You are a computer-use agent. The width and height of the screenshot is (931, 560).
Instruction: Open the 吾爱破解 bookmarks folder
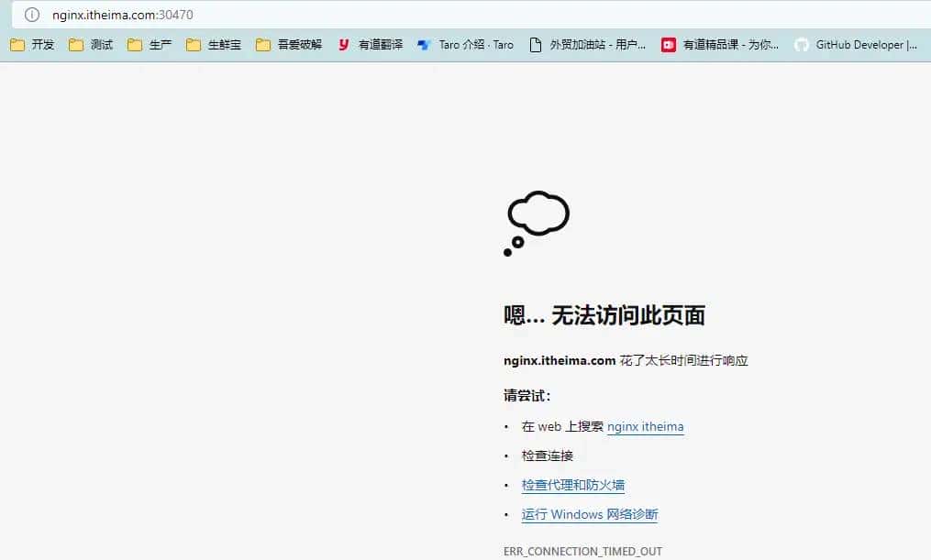pyautogui.click(x=289, y=44)
